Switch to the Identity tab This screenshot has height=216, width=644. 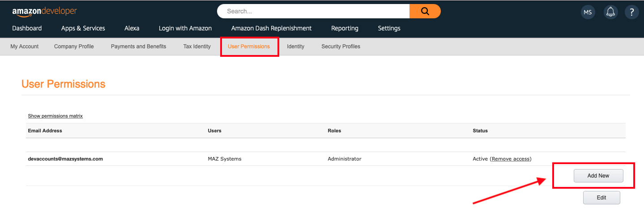(x=296, y=47)
